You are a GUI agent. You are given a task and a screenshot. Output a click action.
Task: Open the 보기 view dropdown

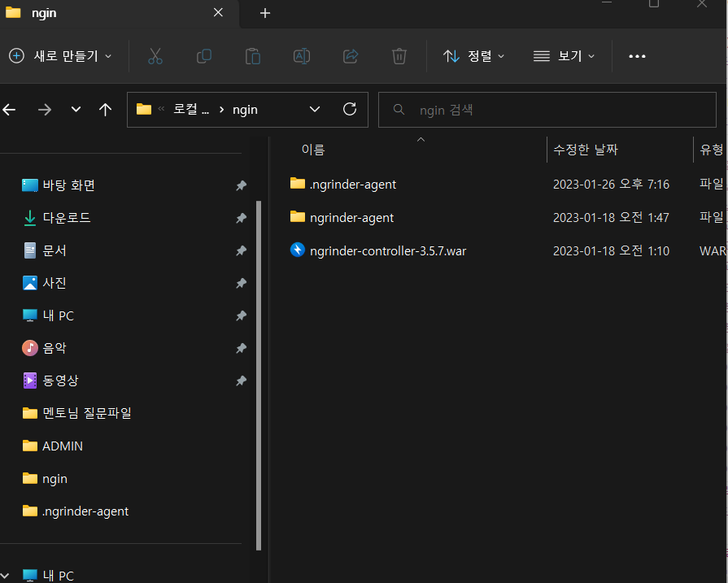[x=565, y=56]
